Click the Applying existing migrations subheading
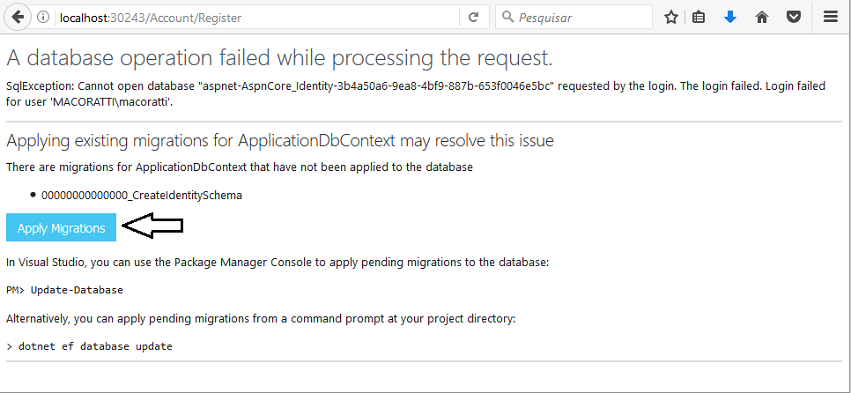851x393 pixels. (x=280, y=141)
